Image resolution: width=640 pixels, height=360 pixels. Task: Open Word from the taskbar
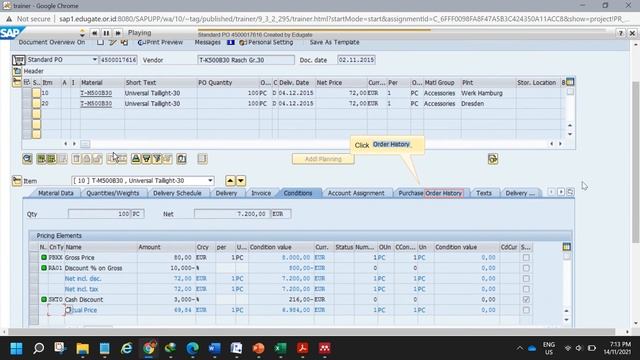(214, 348)
